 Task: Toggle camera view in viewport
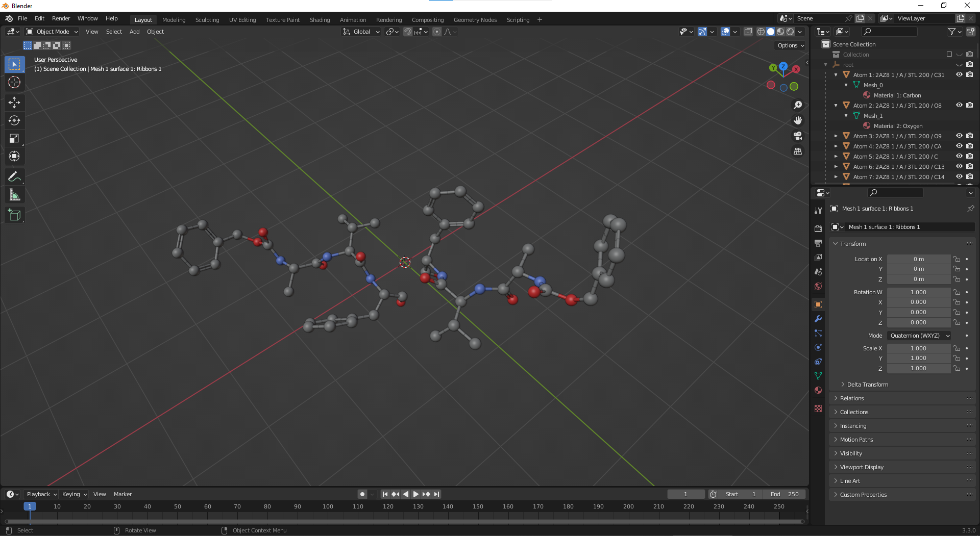click(x=797, y=136)
